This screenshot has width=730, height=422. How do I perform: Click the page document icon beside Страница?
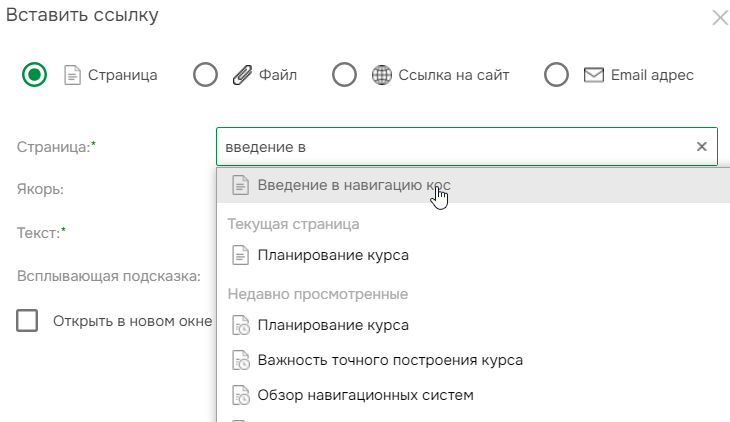(x=72, y=75)
